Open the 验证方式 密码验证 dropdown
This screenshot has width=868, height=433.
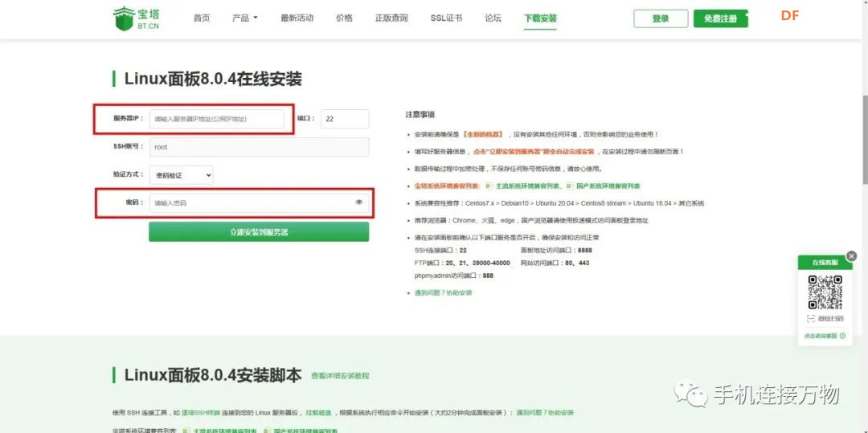(181, 175)
